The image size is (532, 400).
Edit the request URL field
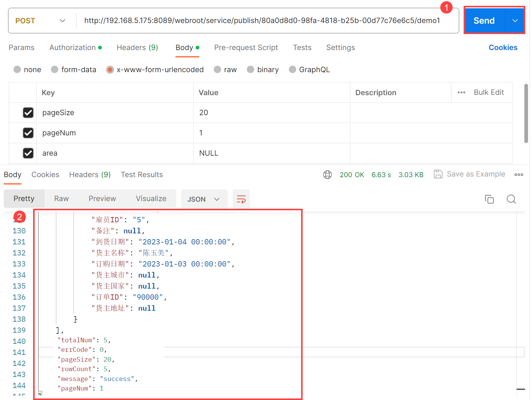(262, 21)
